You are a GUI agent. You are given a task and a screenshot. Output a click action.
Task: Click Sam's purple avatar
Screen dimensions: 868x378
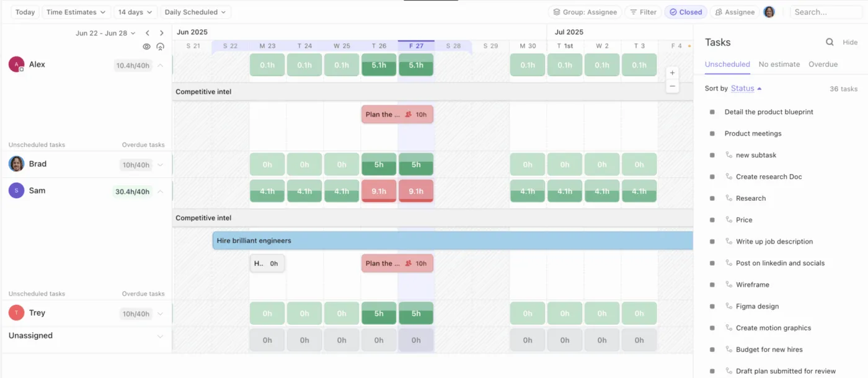point(17,191)
